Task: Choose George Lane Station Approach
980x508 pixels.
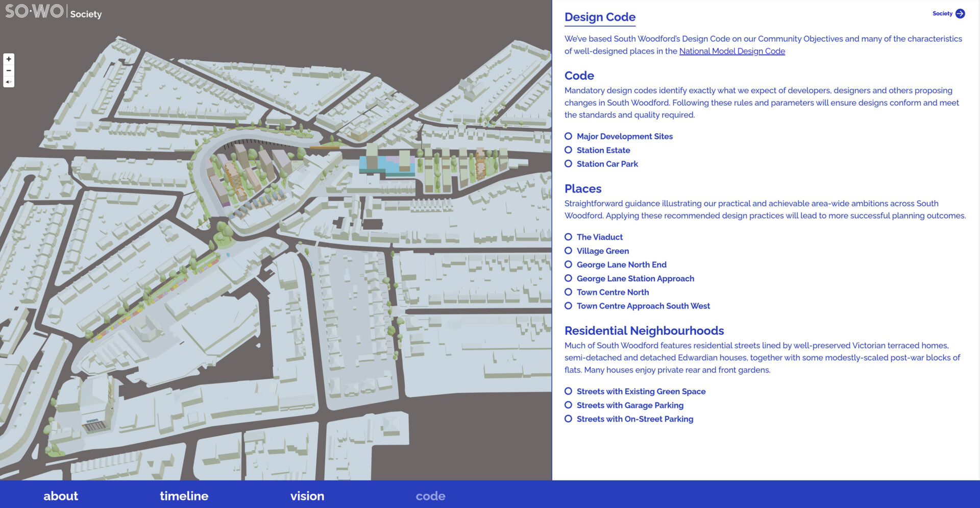Action: pos(568,279)
